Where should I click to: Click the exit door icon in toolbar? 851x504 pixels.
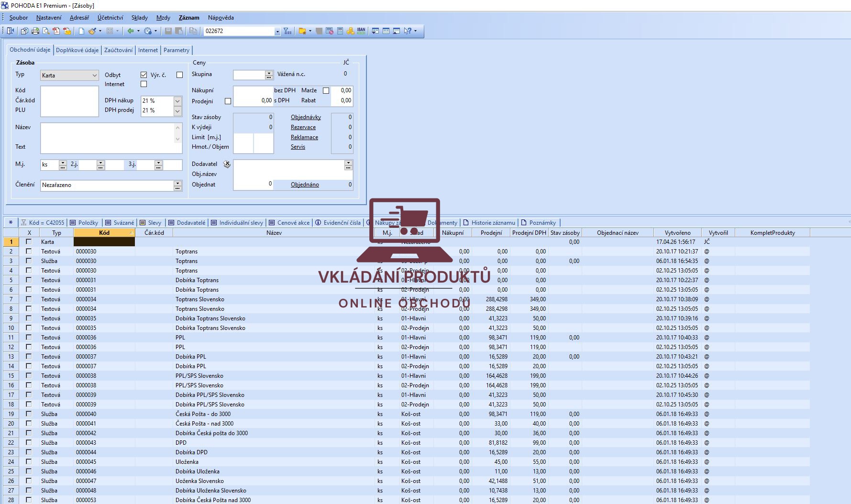point(11,31)
